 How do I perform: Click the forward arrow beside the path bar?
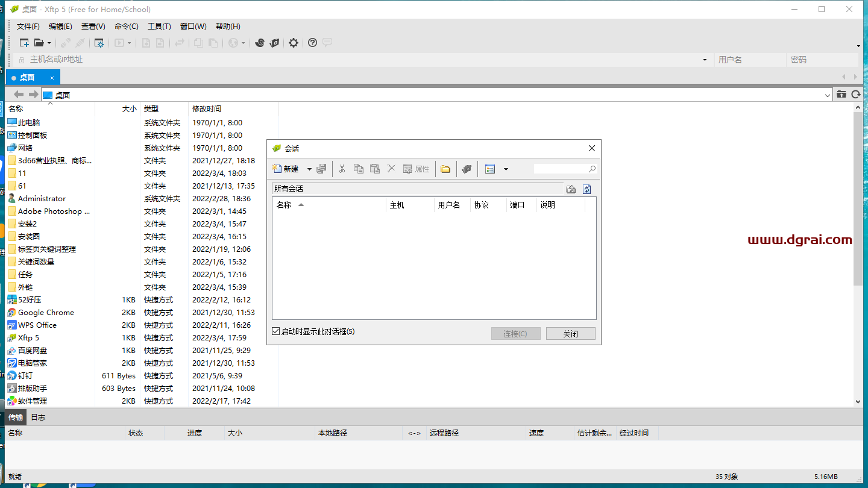tap(33, 95)
